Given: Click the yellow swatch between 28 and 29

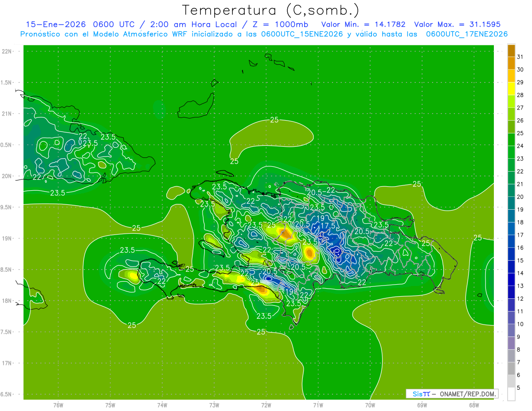Looking at the screenshot, I should [x=511, y=88].
